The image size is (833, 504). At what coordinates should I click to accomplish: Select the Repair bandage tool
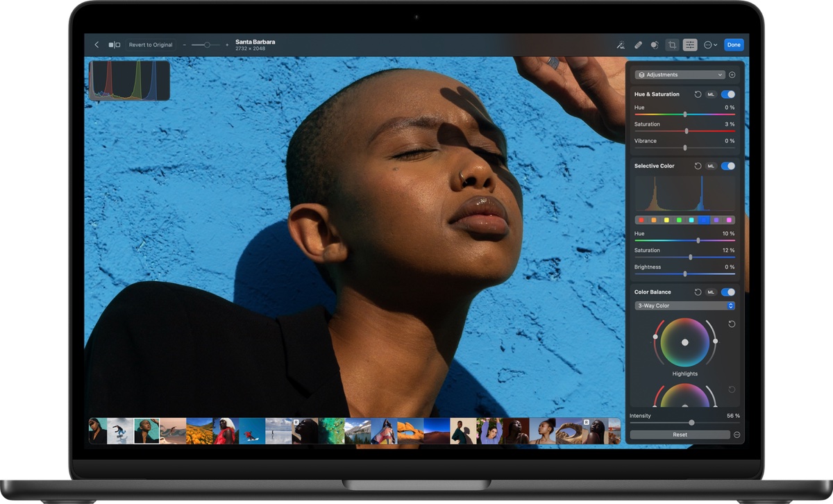tap(638, 45)
